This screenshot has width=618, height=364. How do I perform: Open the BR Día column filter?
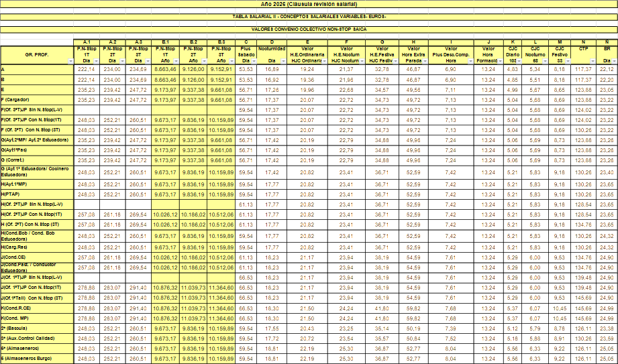[613, 61]
